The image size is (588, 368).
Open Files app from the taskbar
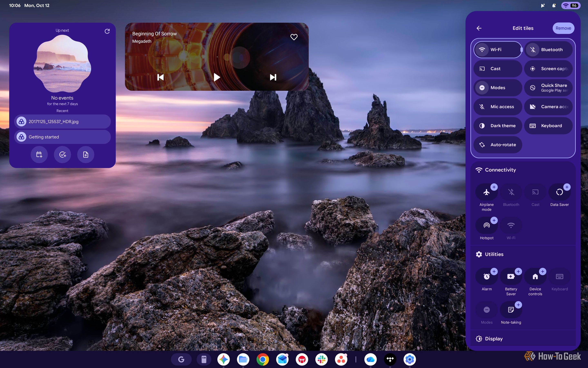[243, 359]
